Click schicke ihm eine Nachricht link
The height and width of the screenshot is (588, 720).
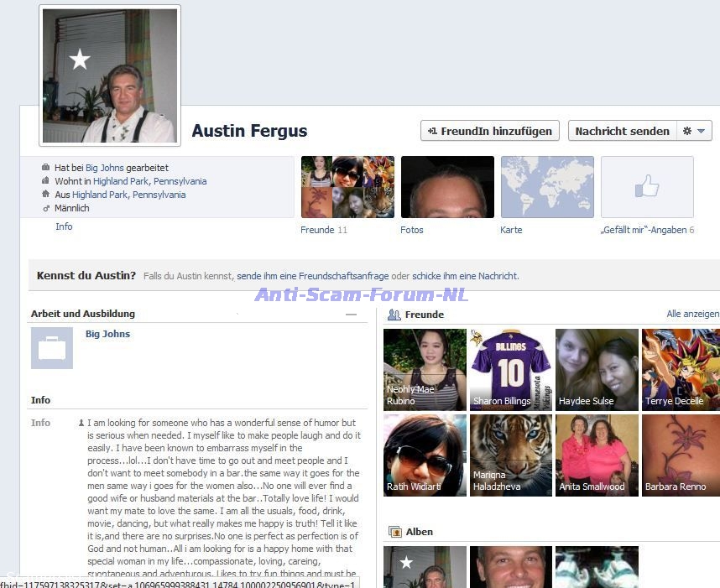465,276
